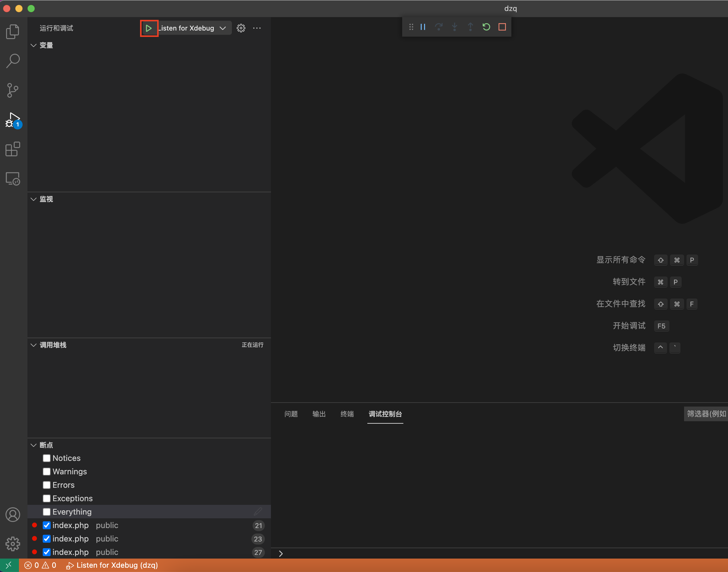Enable the Notices breakpoint checkbox
The width and height of the screenshot is (728, 572).
pyautogui.click(x=46, y=458)
